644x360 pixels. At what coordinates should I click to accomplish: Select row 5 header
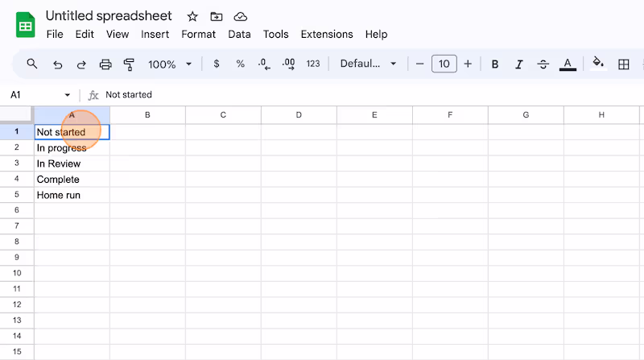click(x=17, y=195)
